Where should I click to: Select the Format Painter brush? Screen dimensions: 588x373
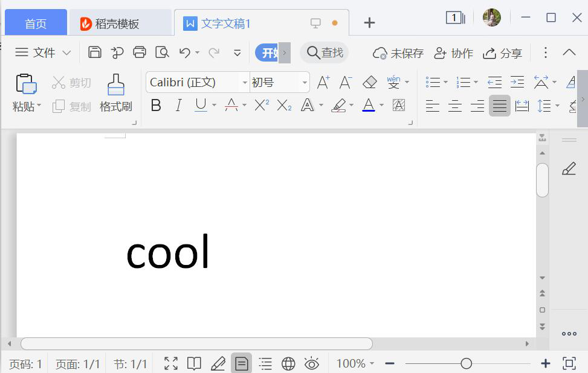tap(116, 84)
